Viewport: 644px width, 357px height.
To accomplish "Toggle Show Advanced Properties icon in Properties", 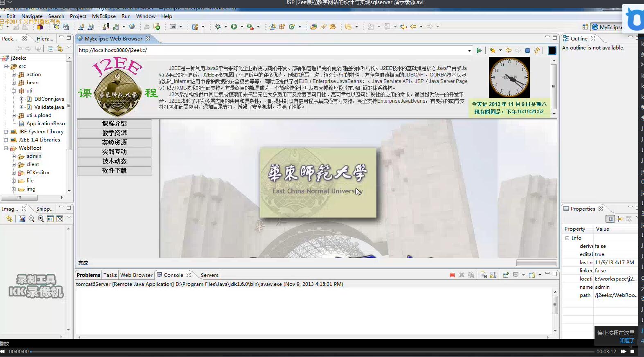I will 619,219.
